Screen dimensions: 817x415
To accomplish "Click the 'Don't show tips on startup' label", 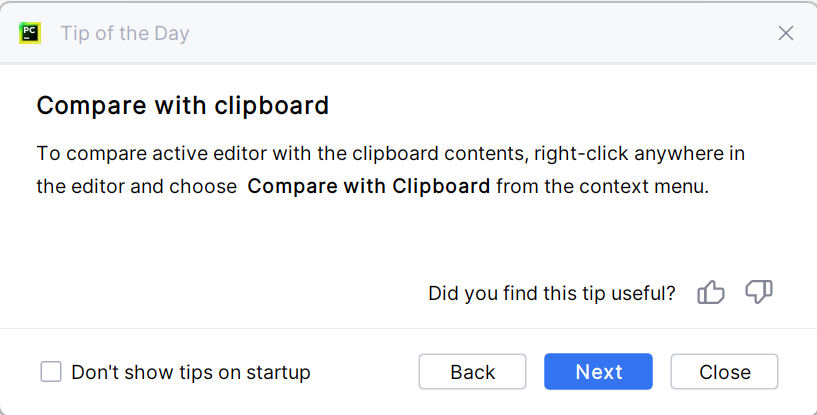I will point(191,372).
